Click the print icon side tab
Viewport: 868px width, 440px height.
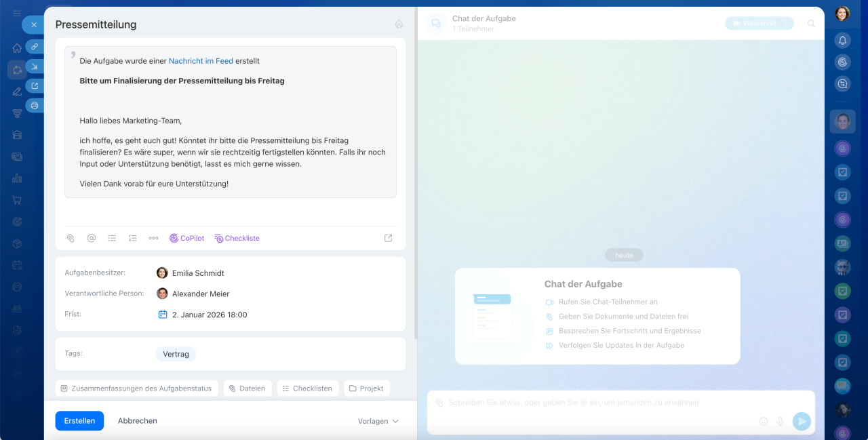35,105
